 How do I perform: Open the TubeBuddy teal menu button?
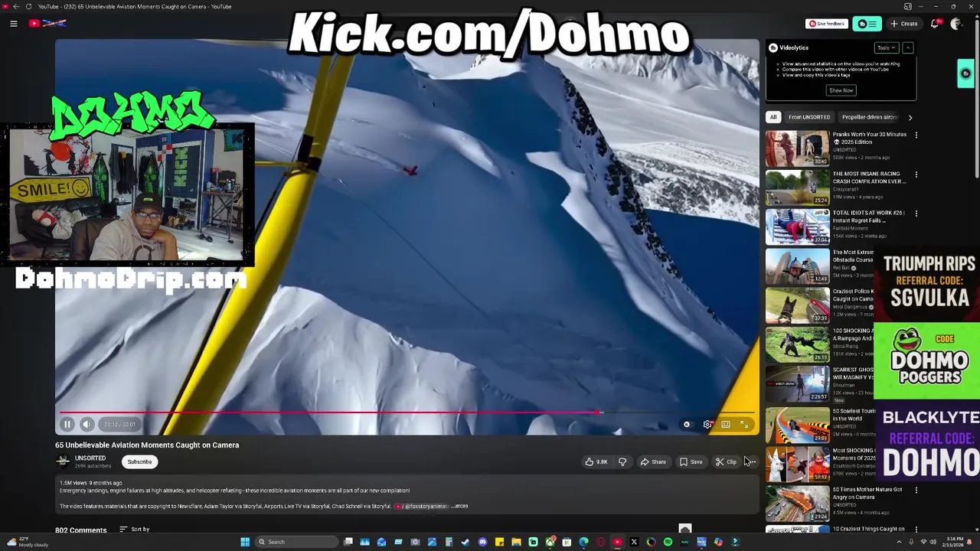tap(867, 24)
